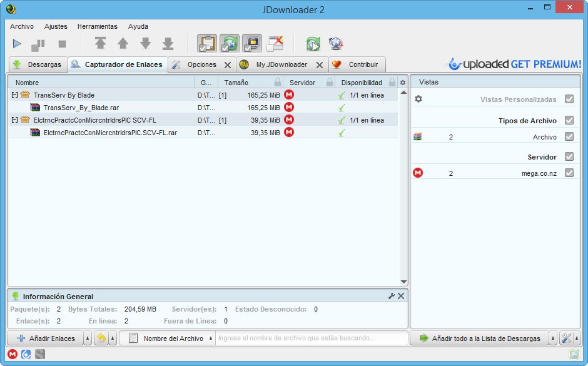Image resolution: width=588 pixels, height=366 pixels.
Task: Toggle the Tipos de Archivo checkbox
Action: click(569, 120)
